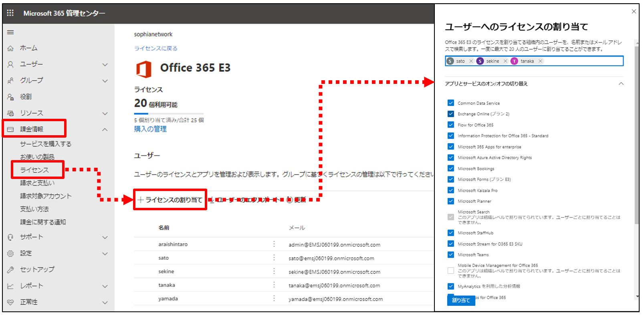This screenshot has height=315, width=644.
Task: Click the Setup wrench icon
Action: pos(10,270)
